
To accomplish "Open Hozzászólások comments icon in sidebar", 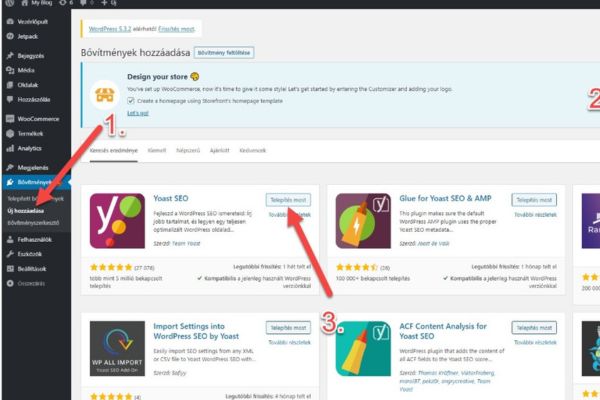I will (x=10, y=100).
